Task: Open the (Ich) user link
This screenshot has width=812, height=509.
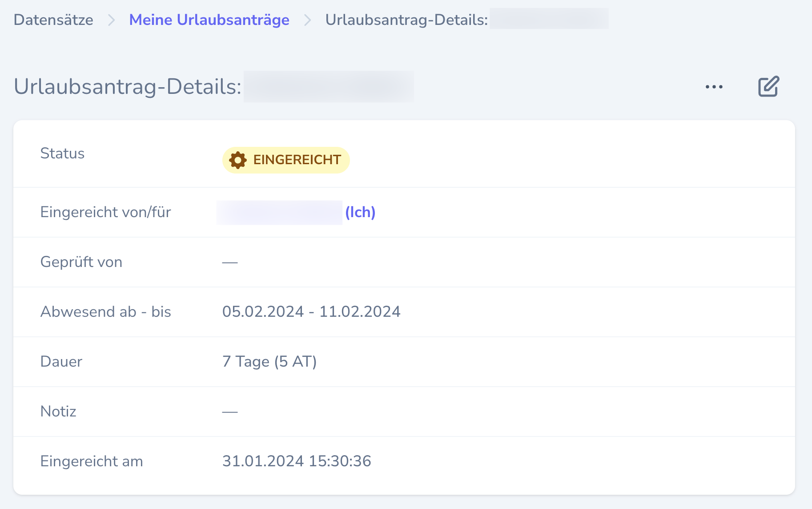Action: [x=360, y=212]
